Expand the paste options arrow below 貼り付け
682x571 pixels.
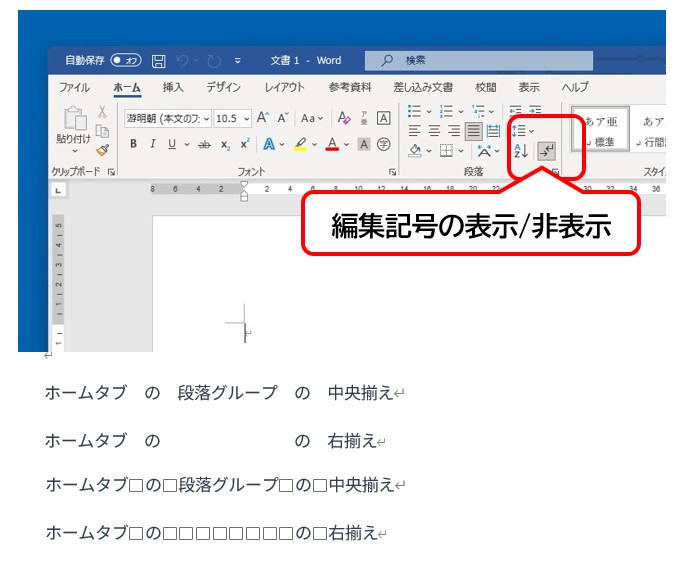click(x=74, y=151)
